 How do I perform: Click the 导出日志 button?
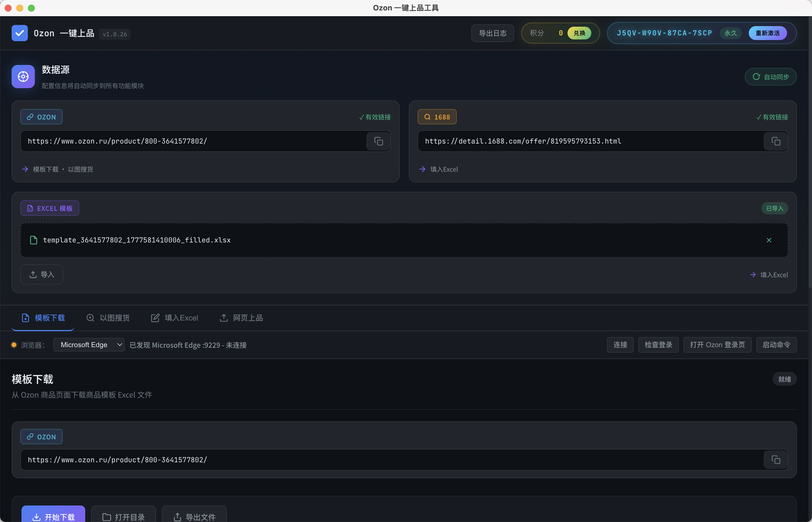point(492,33)
